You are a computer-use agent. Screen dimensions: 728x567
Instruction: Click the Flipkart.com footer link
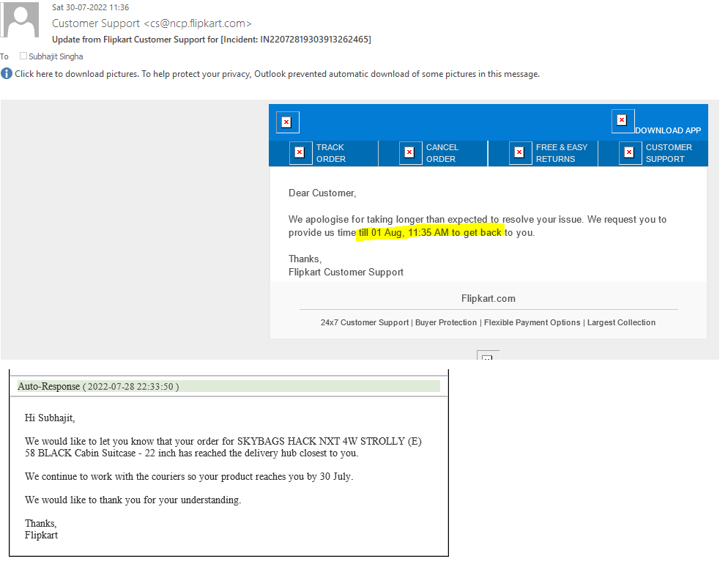click(488, 299)
